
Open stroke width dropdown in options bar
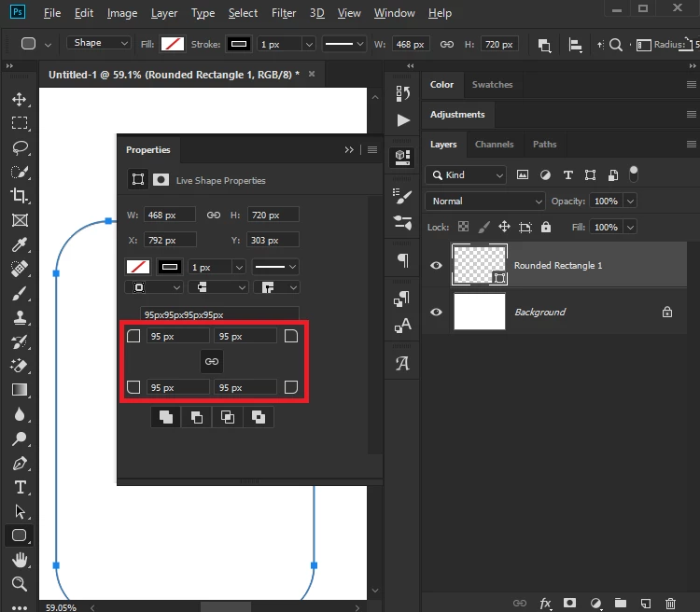coord(309,44)
